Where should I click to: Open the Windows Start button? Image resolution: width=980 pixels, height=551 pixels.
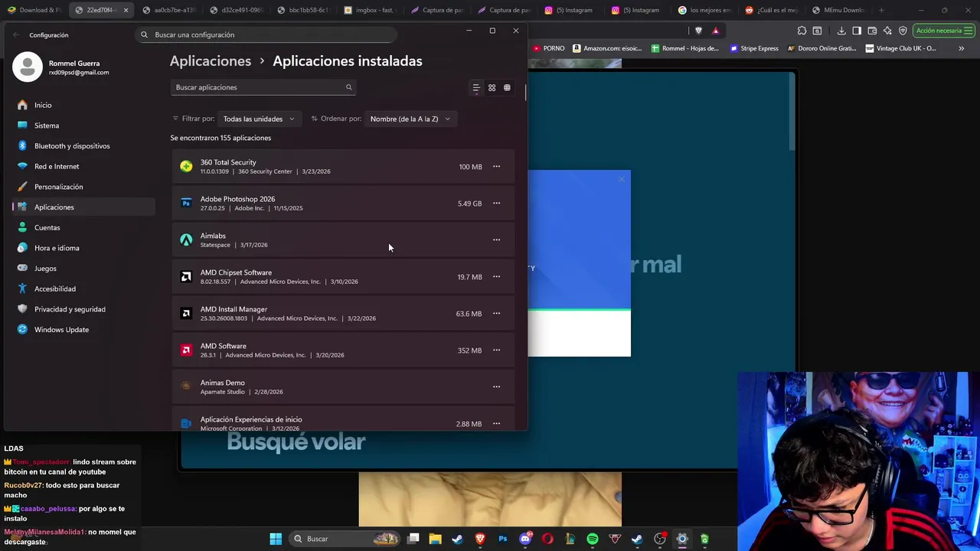[276, 539]
